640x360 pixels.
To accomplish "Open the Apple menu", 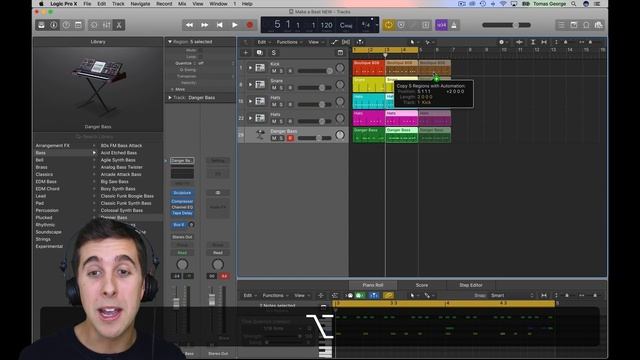I will coord(41,4).
